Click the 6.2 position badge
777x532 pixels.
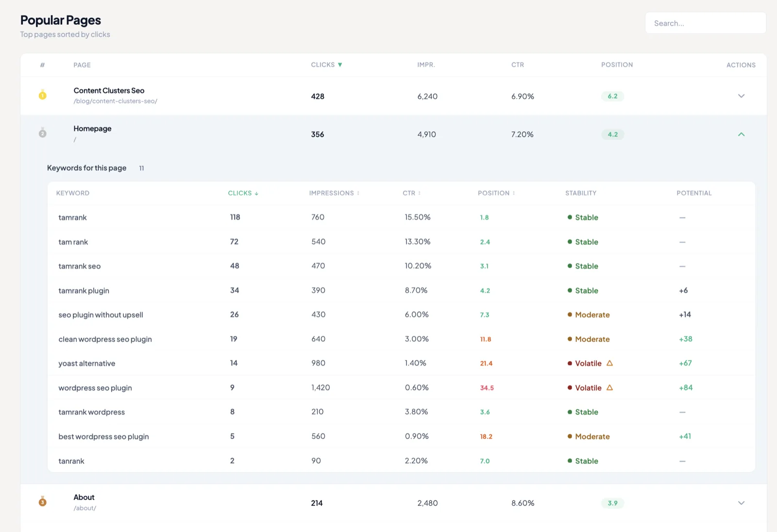pos(612,96)
